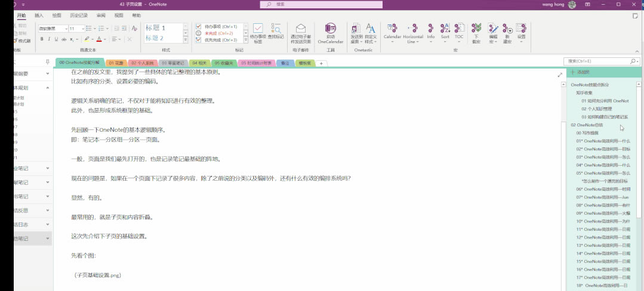Screen dimensions: 644x291
Task: Apply red font color
Action: click(99, 39)
